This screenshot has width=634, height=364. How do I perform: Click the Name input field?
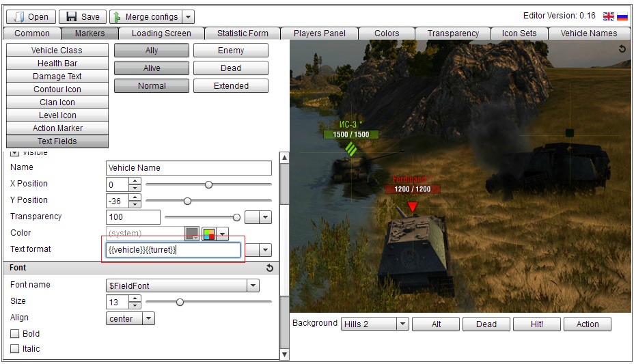(189, 167)
